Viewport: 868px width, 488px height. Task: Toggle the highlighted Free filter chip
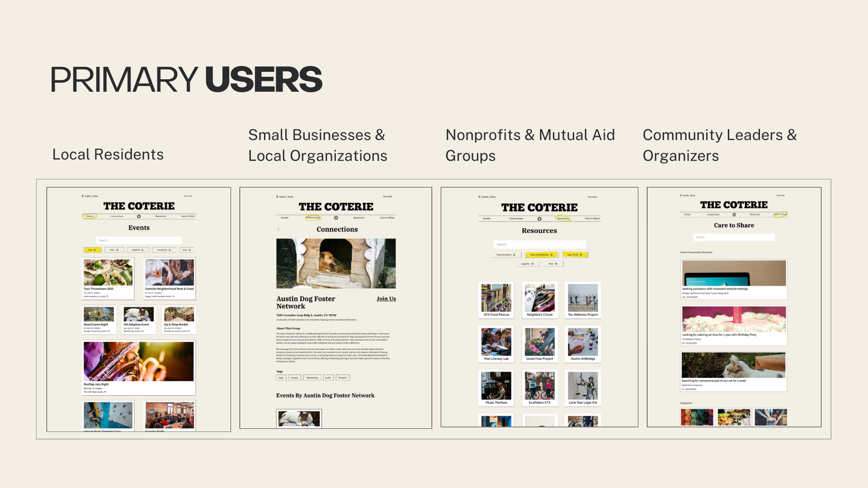coord(92,250)
